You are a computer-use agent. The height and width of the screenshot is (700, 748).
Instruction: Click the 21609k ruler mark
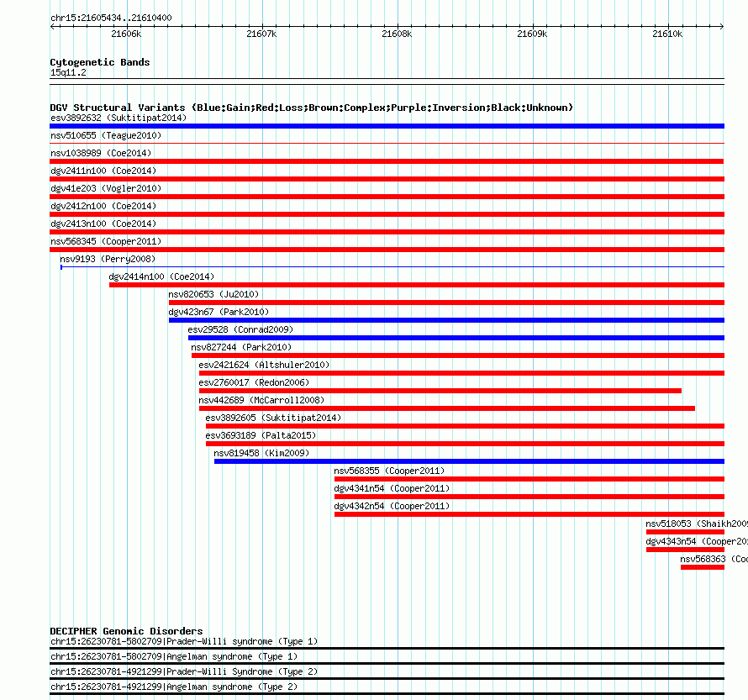[532, 34]
